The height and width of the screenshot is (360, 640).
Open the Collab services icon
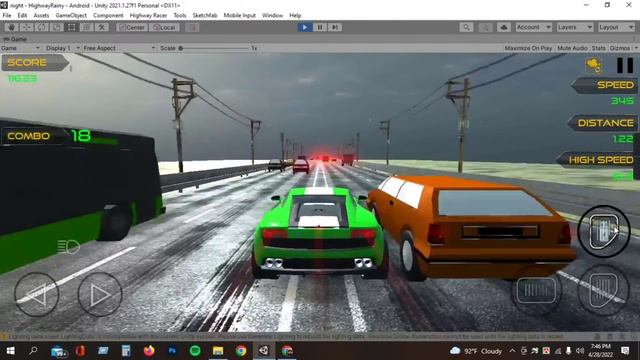pos(486,27)
